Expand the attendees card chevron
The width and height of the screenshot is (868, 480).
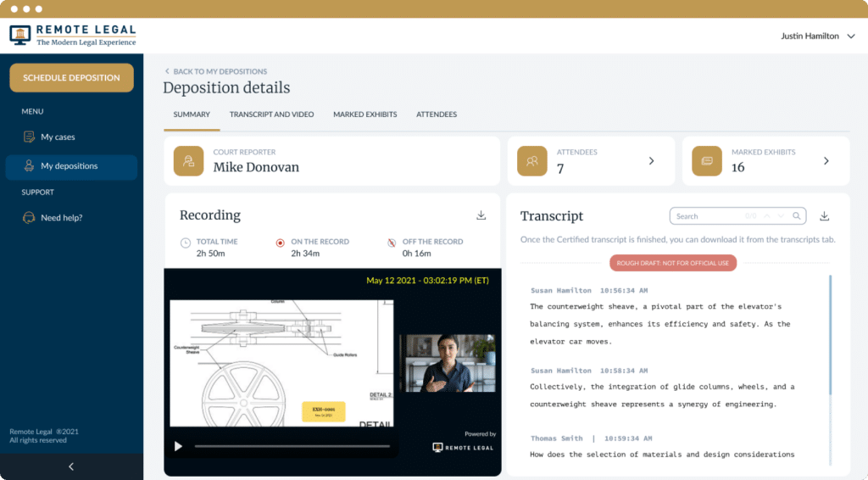click(x=651, y=160)
